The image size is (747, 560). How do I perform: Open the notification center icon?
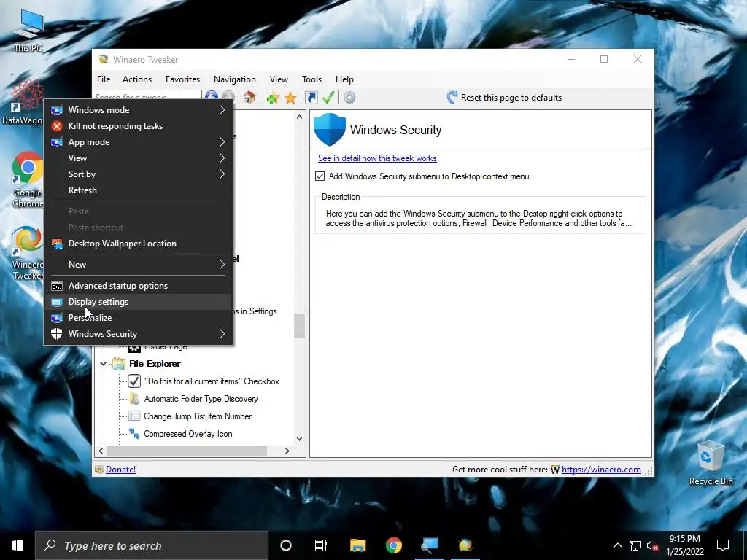723,545
